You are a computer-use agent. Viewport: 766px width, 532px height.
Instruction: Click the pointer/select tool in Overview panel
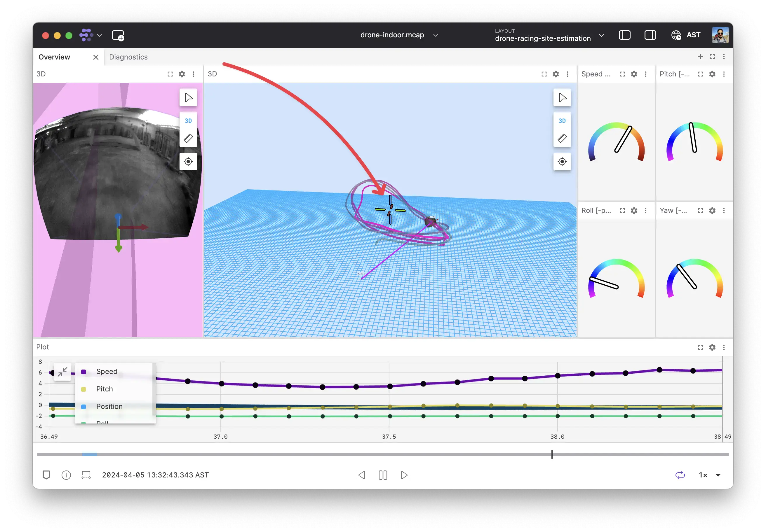187,97
